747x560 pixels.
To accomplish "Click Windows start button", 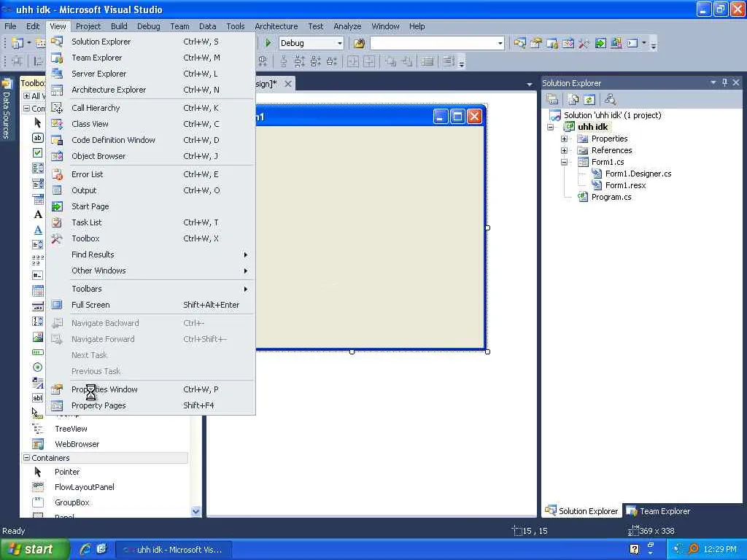I will (x=34, y=549).
